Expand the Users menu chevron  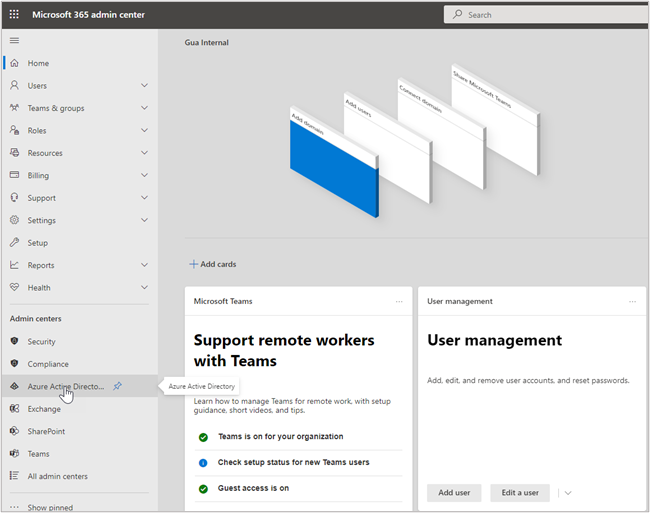point(145,86)
